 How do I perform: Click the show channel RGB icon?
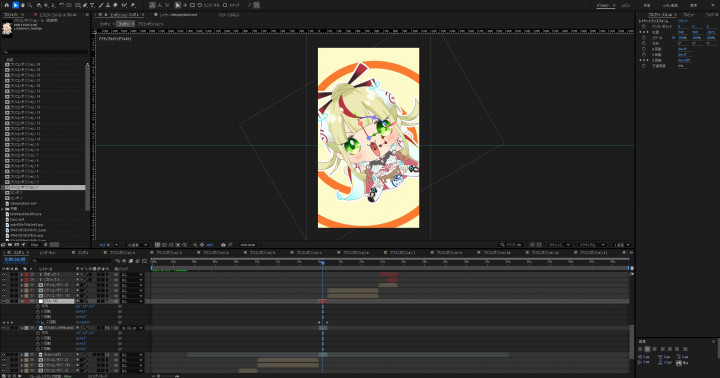195,245
